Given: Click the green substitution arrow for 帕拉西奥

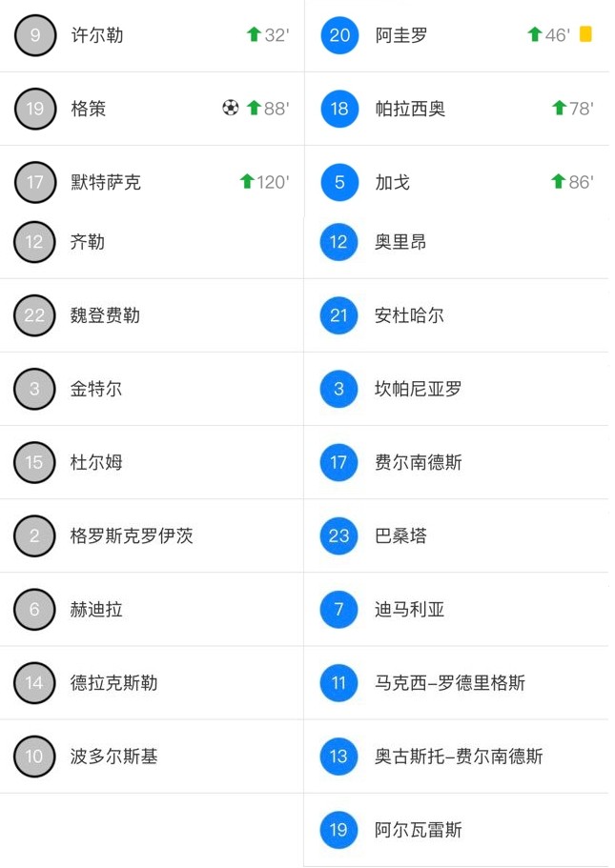Looking at the screenshot, I should (x=559, y=109).
